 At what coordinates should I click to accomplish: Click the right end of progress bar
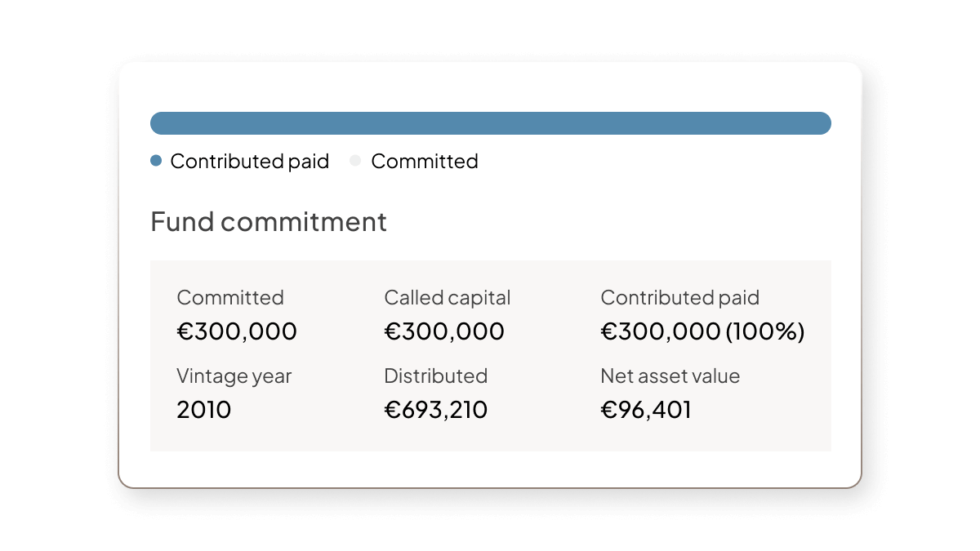pos(823,123)
